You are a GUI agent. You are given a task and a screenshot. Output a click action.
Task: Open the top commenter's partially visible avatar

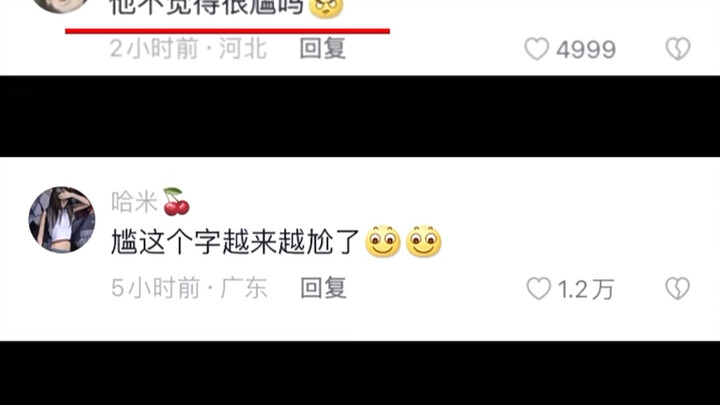pos(62,5)
